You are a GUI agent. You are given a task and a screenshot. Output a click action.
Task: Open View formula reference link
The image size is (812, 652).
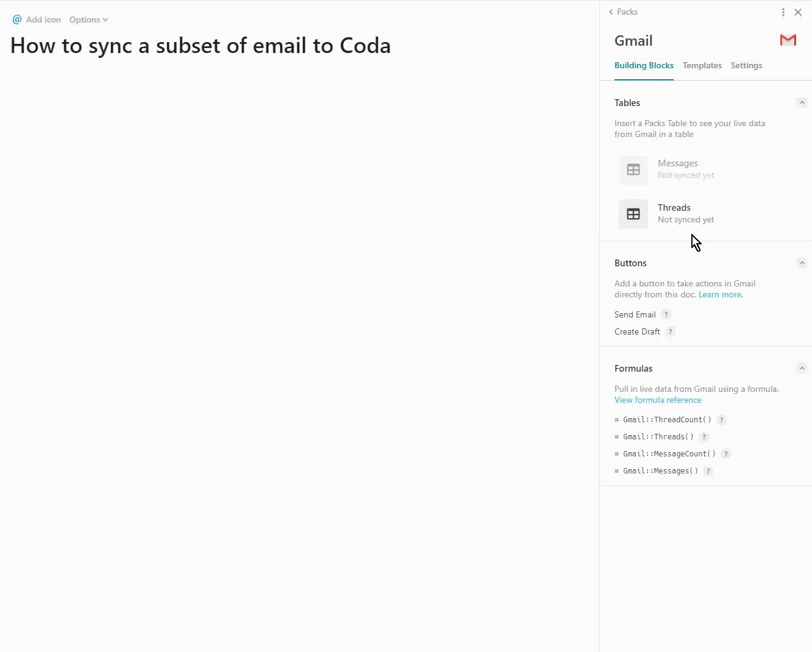658,400
